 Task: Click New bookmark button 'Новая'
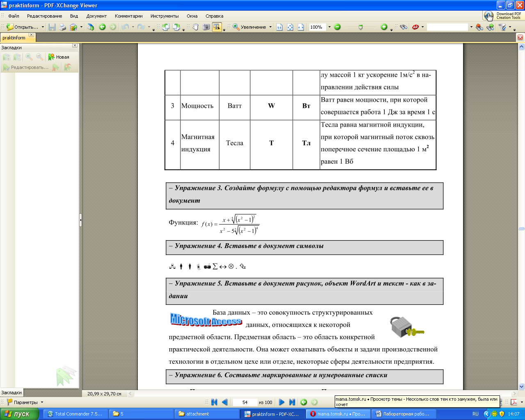pyautogui.click(x=59, y=57)
